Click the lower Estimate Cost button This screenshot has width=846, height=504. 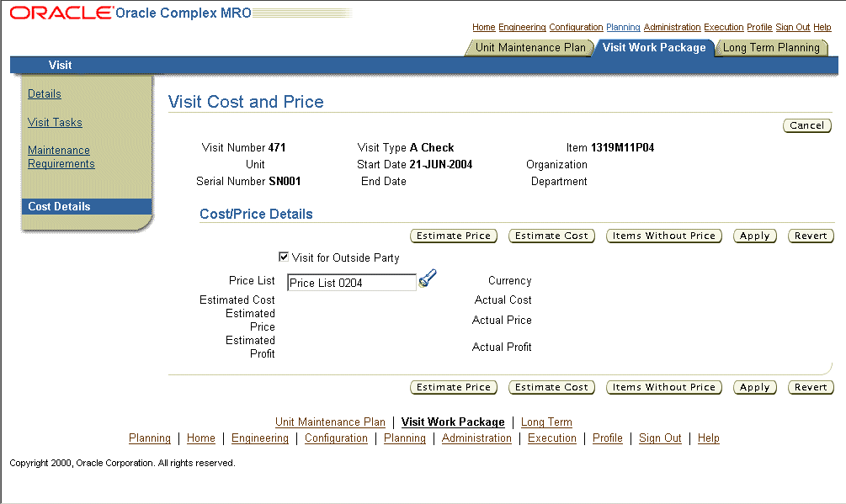pyautogui.click(x=551, y=387)
